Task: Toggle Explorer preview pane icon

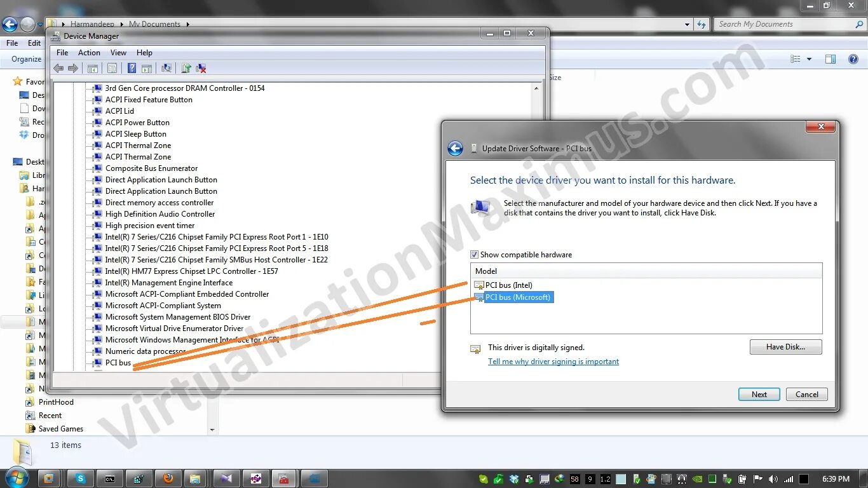Action: [830, 59]
